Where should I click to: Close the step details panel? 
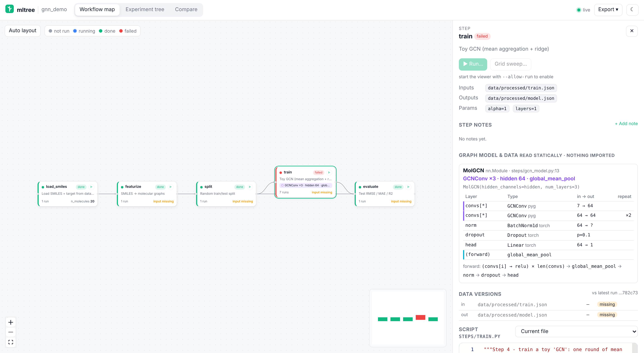632,31
